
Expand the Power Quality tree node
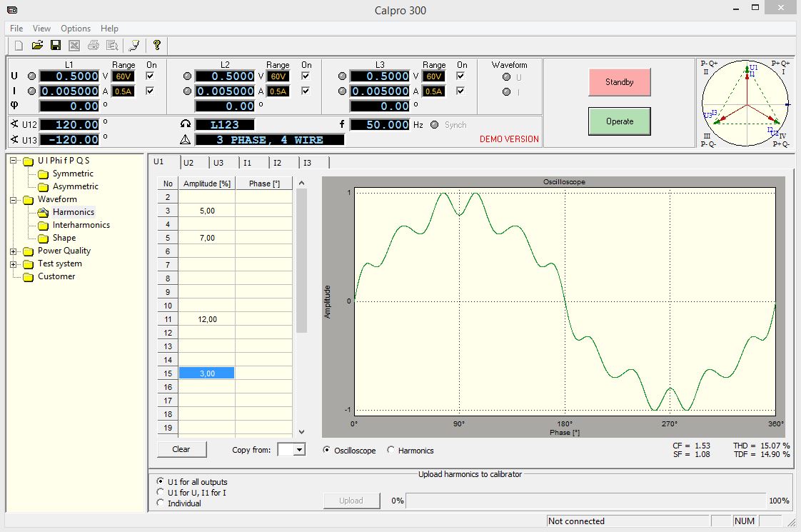[14, 251]
